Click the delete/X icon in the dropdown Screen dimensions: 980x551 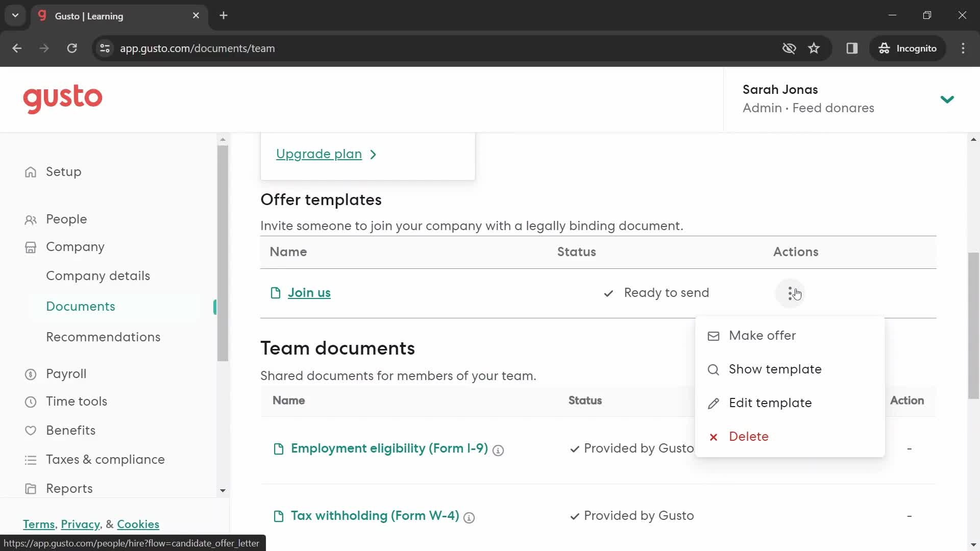(x=714, y=437)
